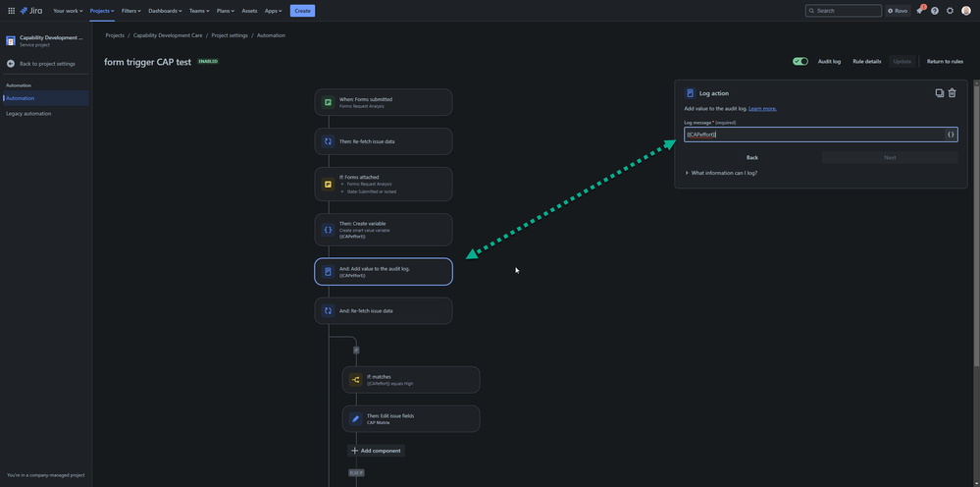The width and height of the screenshot is (980, 487).
Task: Click Add component button
Action: point(377,451)
